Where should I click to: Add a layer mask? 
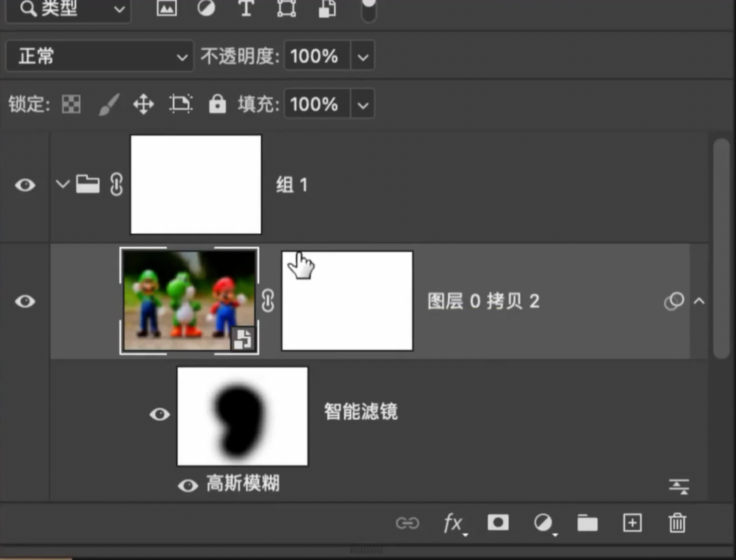coord(498,522)
